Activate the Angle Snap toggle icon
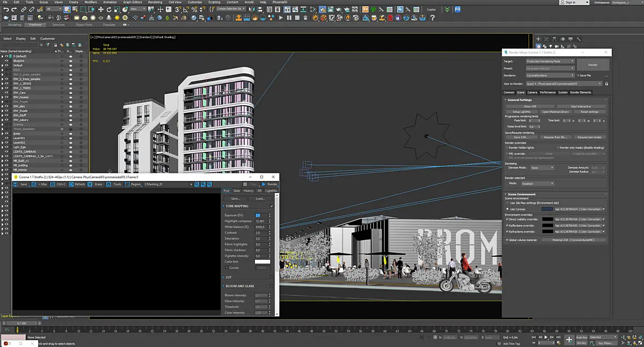This screenshot has height=347, width=644. tap(186, 9)
